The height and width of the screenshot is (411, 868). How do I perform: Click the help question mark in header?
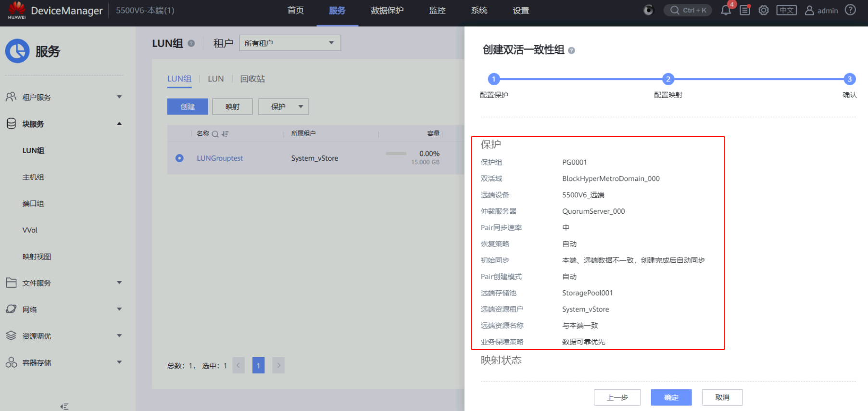(850, 10)
